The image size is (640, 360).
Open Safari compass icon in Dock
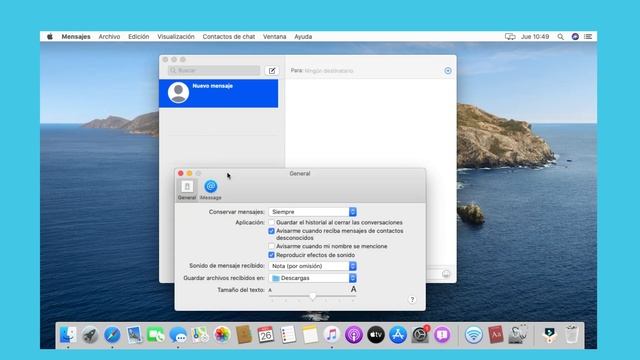112,335
